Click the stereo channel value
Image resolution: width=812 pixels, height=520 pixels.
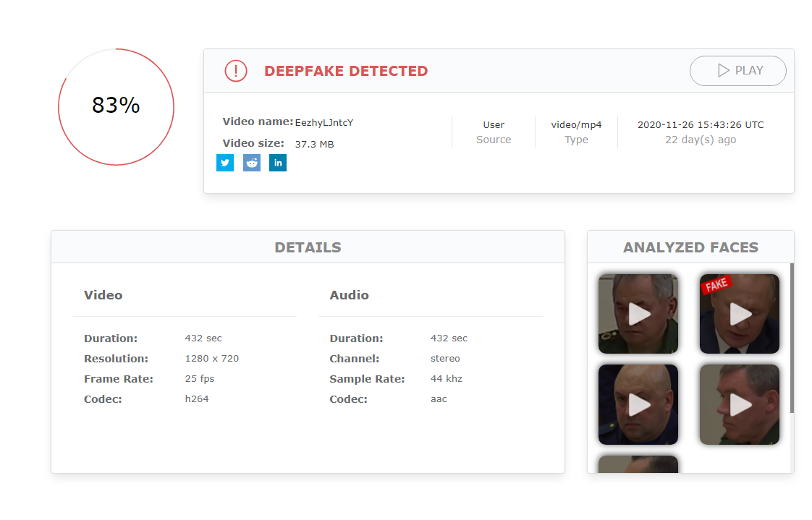click(x=445, y=359)
